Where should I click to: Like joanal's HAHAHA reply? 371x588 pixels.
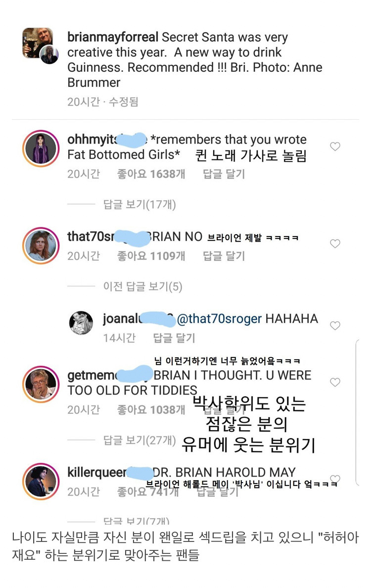tap(335, 326)
